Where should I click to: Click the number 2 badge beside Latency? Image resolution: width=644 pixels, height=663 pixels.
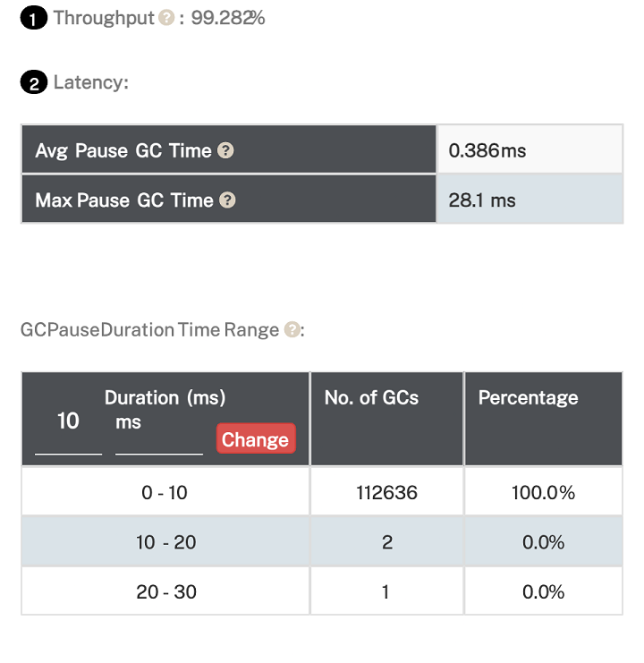[33, 83]
